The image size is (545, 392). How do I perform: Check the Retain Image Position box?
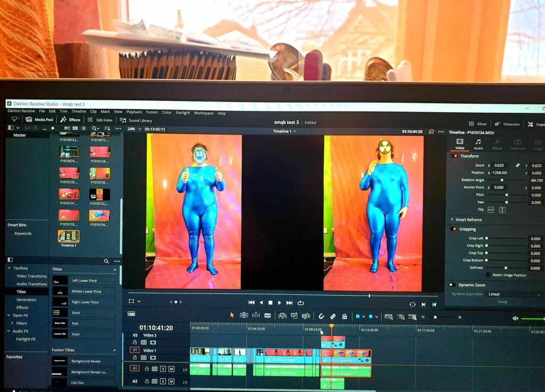point(488,274)
